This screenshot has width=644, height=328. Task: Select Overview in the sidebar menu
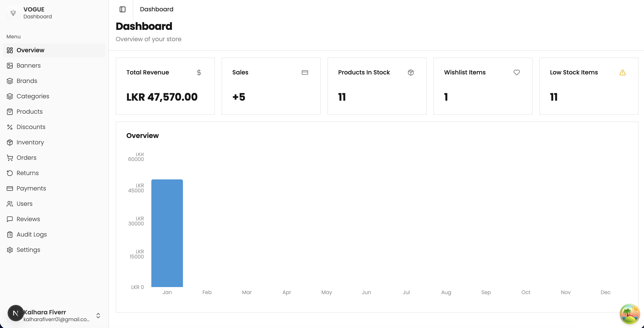coord(30,50)
